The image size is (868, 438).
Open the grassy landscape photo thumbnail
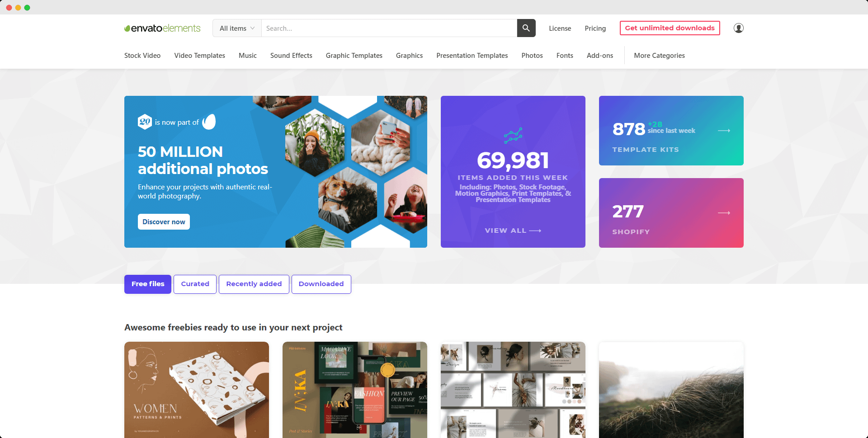[x=671, y=390]
